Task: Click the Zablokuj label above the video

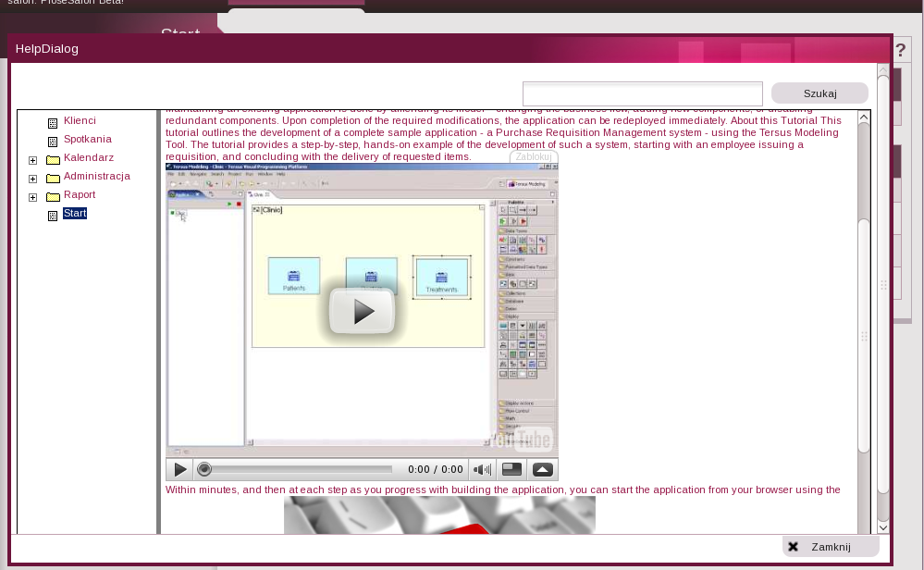Action: (534, 156)
